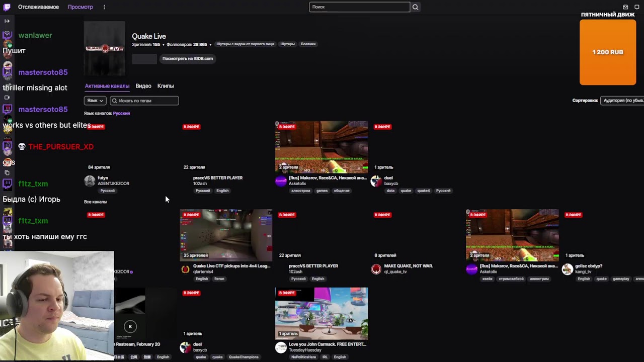Open qlartemis4 channel avatar
This screenshot has height=362, width=644.
coord(185,269)
